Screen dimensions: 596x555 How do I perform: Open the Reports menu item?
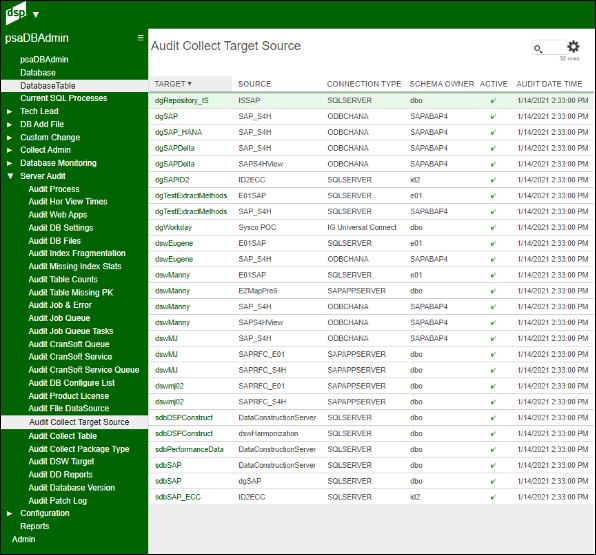coord(35,526)
